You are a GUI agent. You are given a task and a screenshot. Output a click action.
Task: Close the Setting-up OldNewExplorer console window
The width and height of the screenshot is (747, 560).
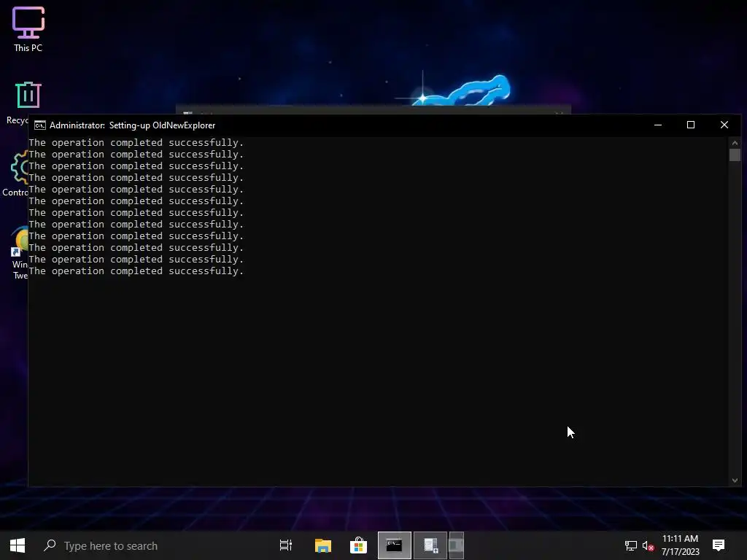[724, 125]
